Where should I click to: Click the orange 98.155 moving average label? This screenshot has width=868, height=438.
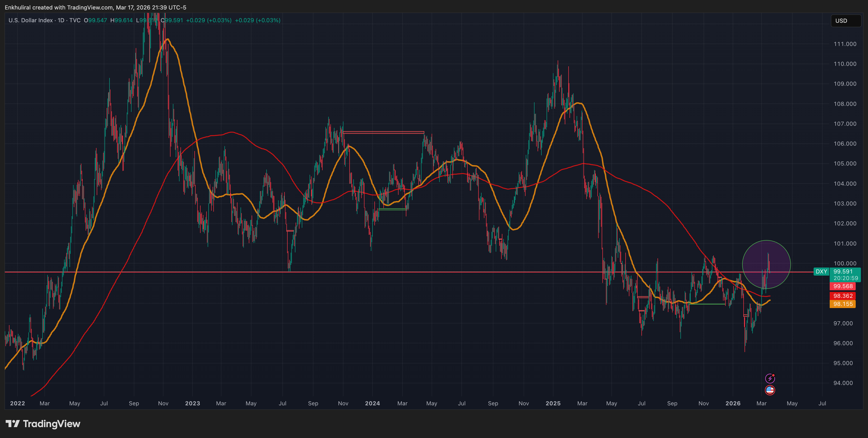(842, 304)
